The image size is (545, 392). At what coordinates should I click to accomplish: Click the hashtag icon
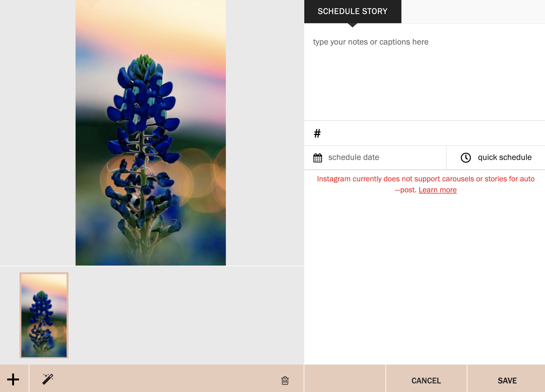(317, 133)
